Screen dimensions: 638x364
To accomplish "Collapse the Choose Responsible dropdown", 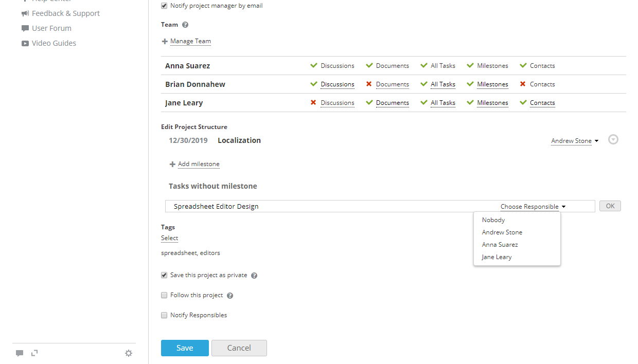I will pyautogui.click(x=533, y=207).
